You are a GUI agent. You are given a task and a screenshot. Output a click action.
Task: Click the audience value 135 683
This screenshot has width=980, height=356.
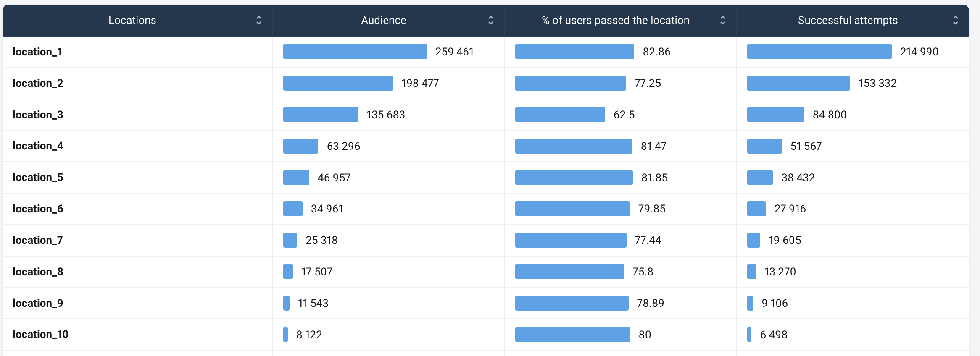(385, 115)
